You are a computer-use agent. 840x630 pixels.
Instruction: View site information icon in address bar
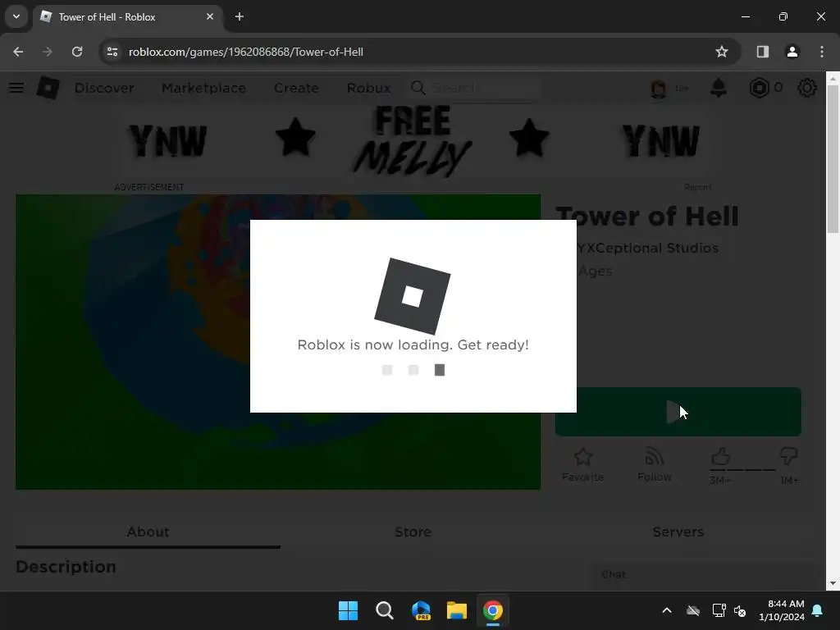112,52
